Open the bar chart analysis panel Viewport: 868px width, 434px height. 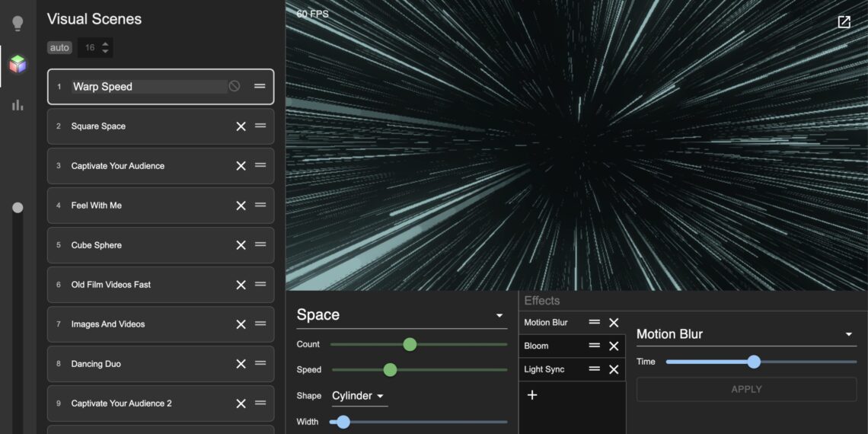[18, 105]
